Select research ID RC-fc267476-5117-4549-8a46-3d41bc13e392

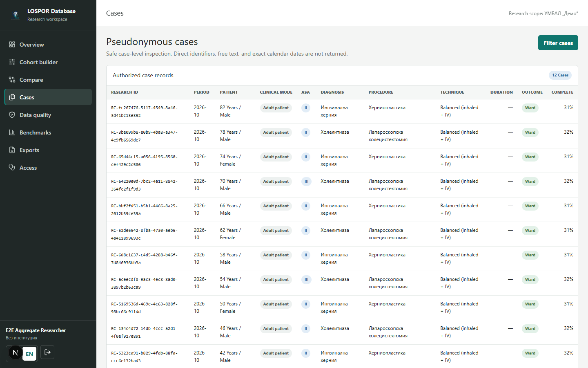(144, 112)
